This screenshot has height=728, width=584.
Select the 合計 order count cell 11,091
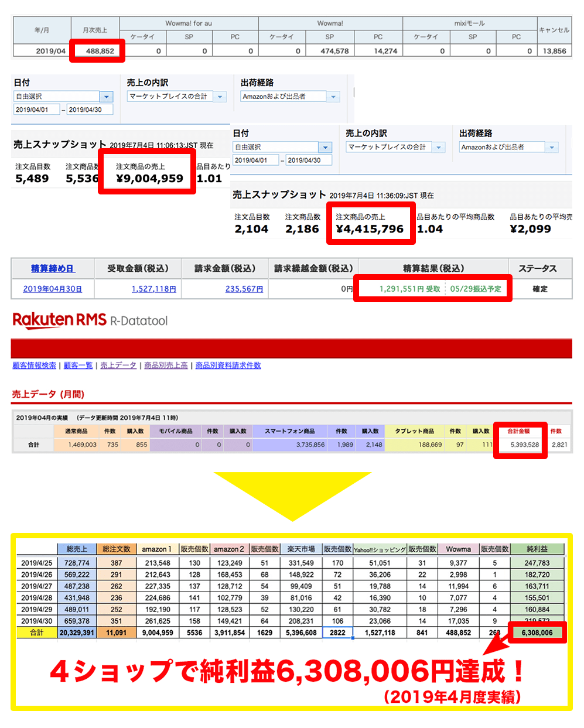point(117,633)
